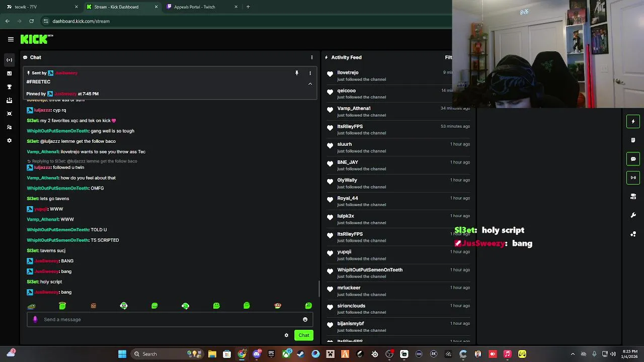Insert the green halo blob emote
Viewport: 644px width, 362px height.
[x=62, y=306]
